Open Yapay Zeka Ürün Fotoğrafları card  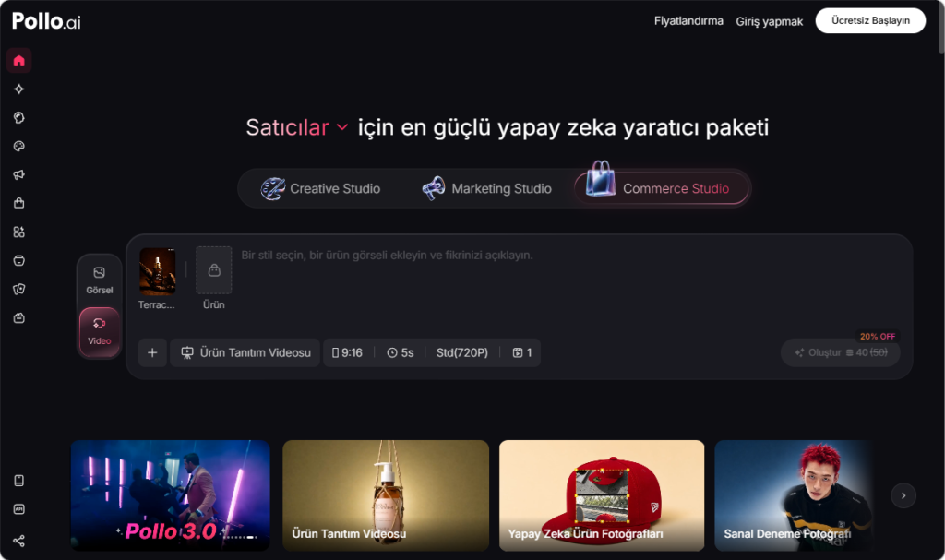(x=602, y=495)
